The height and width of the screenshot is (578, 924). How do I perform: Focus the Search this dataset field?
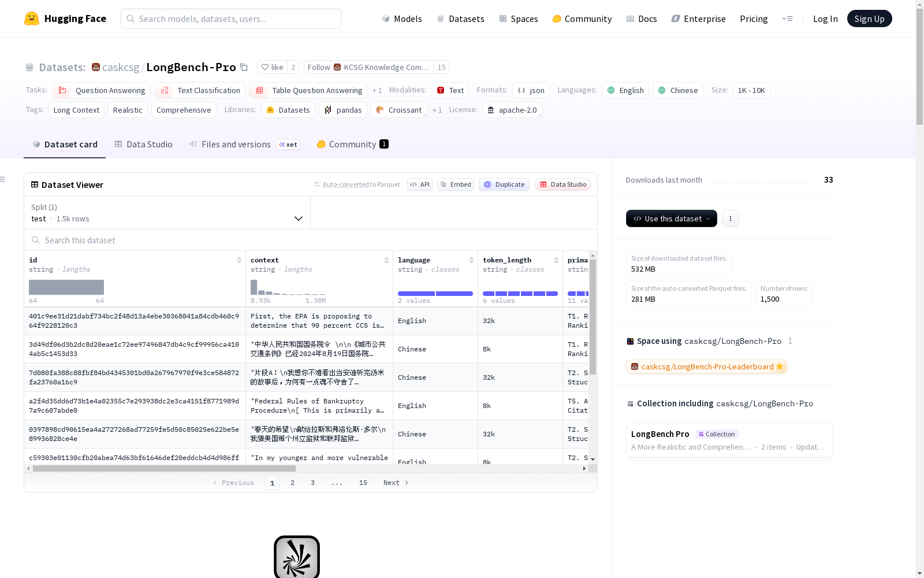311,240
